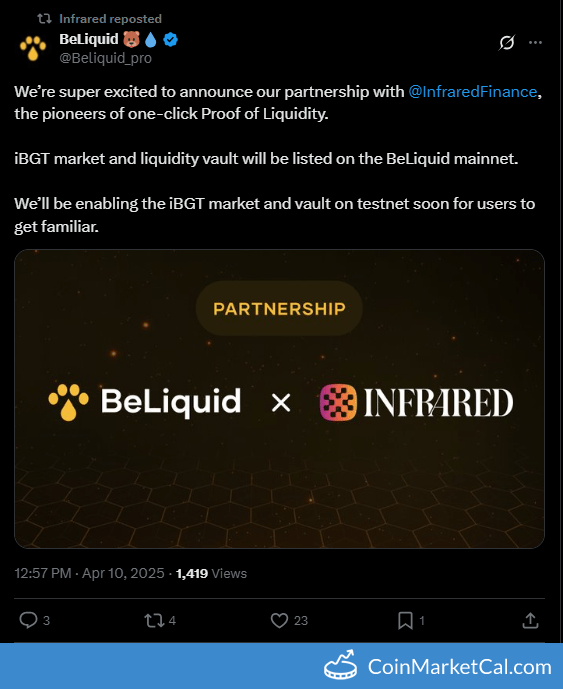Open the partnership banner image
The width and height of the screenshot is (563, 689).
click(279, 399)
